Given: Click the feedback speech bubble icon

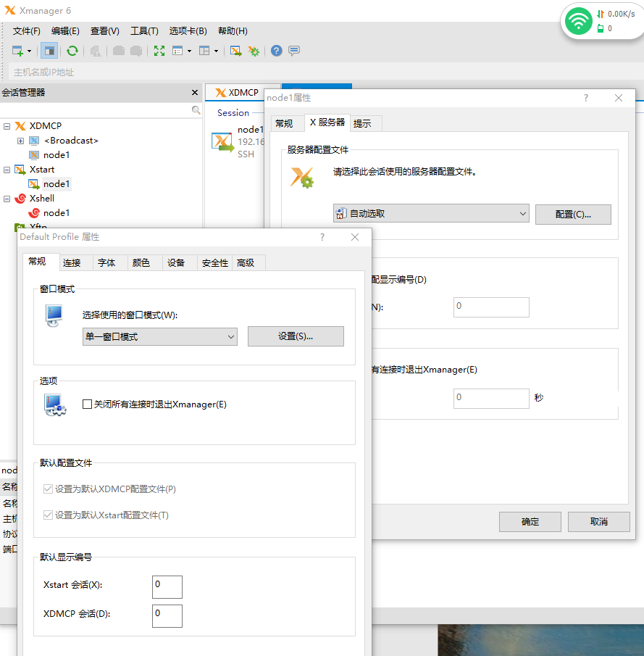Looking at the screenshot, I should [294, 51].
